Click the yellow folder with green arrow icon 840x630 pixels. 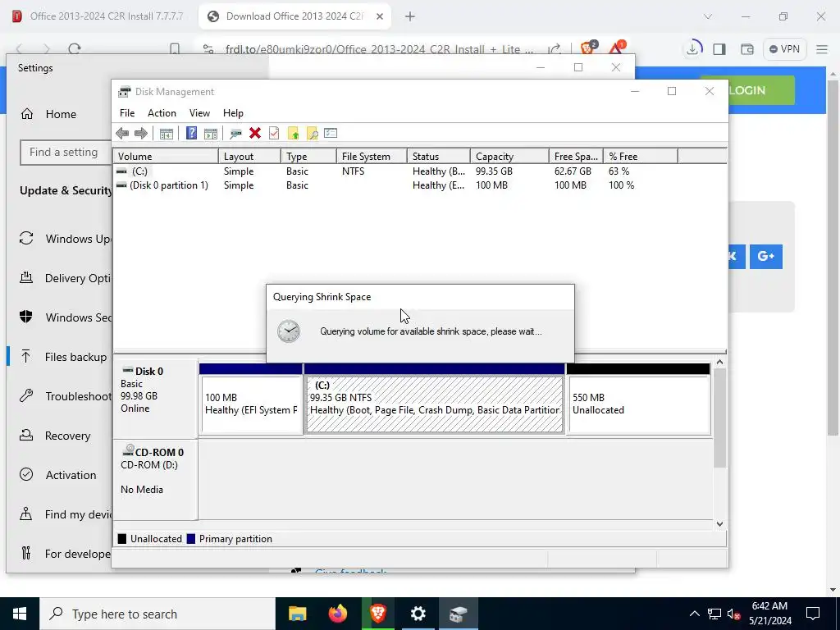coord(293,134)
